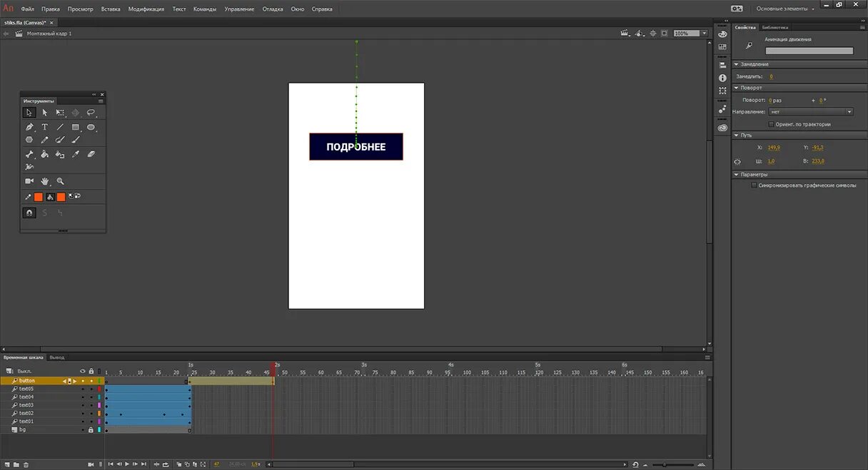Enable Ориент. по траектории checkbox

click(771, 124)
